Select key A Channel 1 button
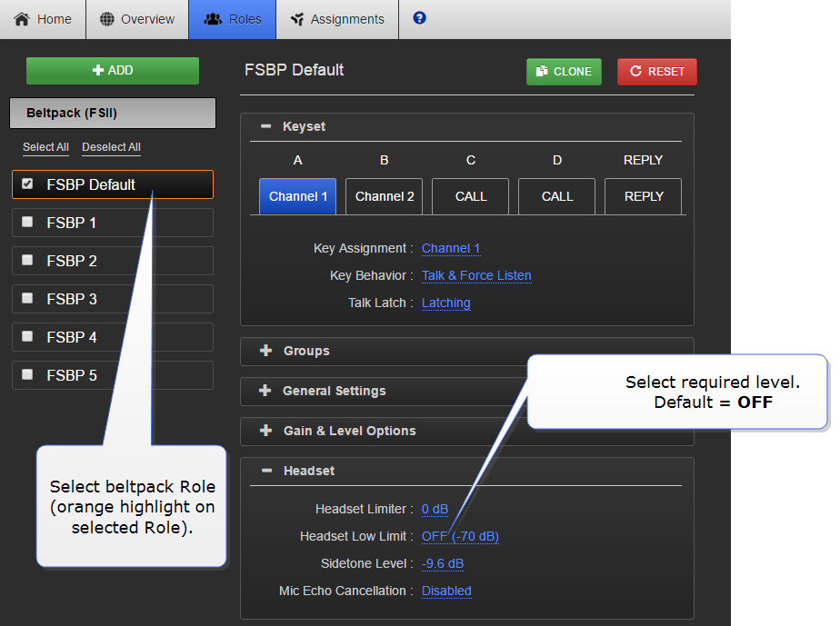This screenshot has height=626, width=840. (298, 196)
